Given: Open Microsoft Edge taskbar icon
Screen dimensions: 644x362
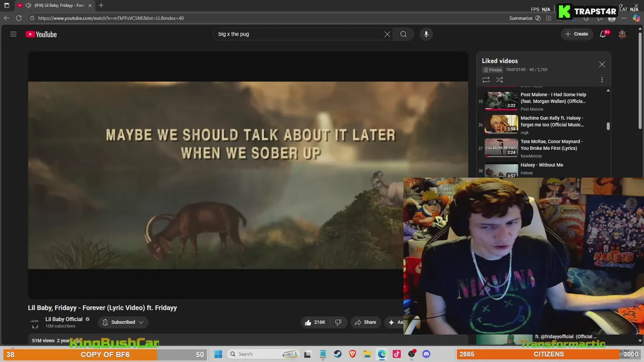Looking at the screenshot, I should click(382, 354).
